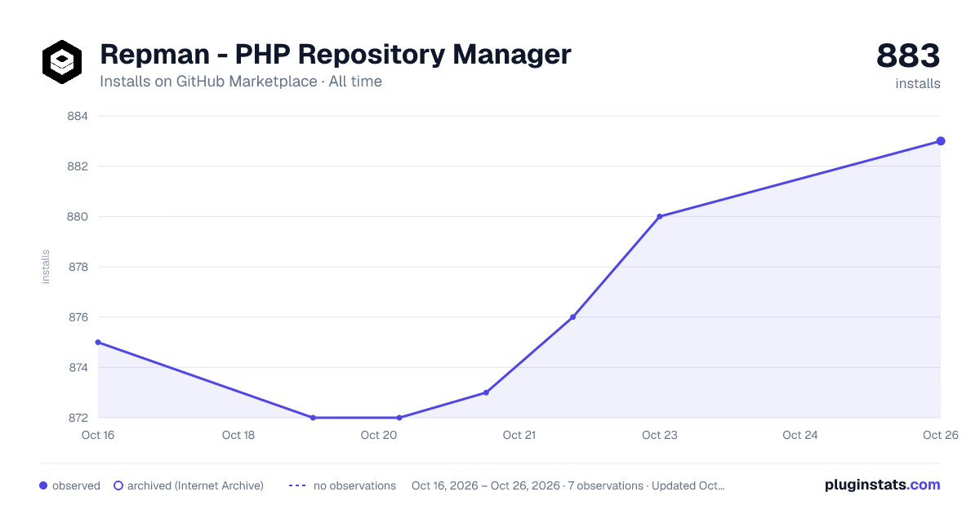Select the final Oct 26 data point at 883
This screenshot has width=980, height=514.
click(x=941, y=141)
